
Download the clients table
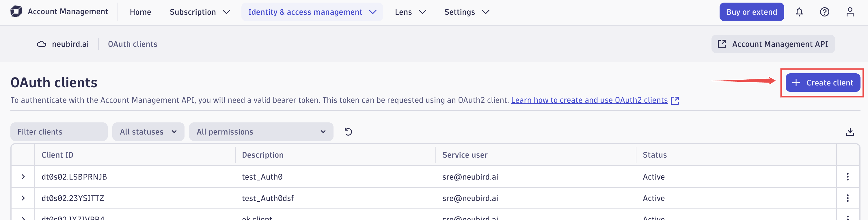tap(850, 132)
